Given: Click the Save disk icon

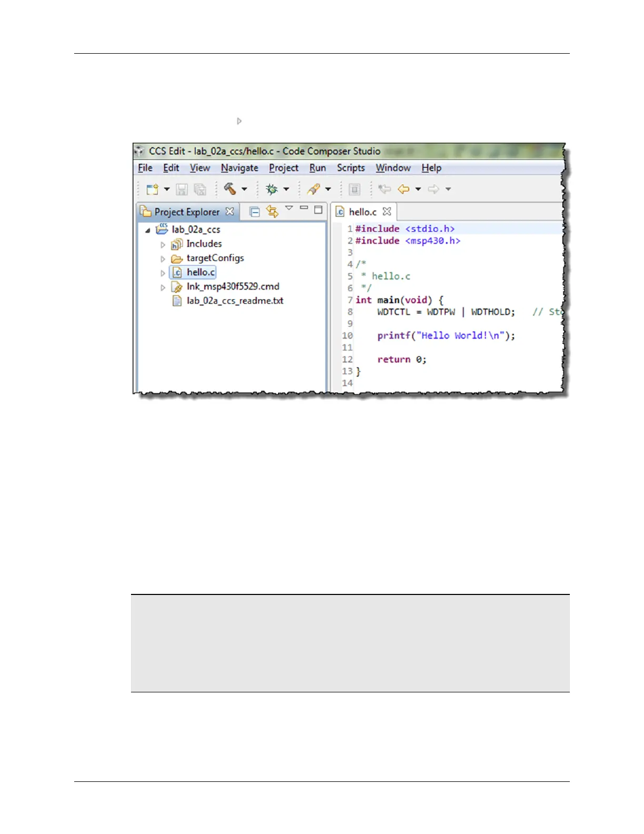Looking at the screenshot, I should [182, 190].
